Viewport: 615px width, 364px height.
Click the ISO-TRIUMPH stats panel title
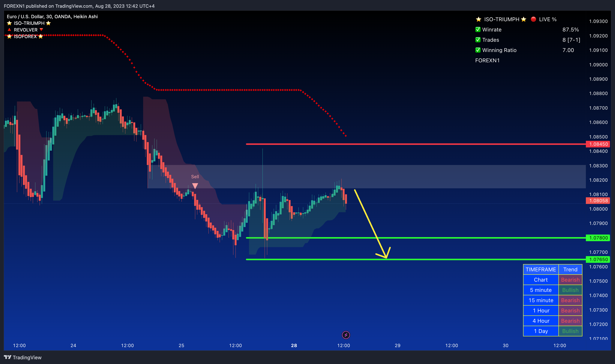(x=501, y=19)
